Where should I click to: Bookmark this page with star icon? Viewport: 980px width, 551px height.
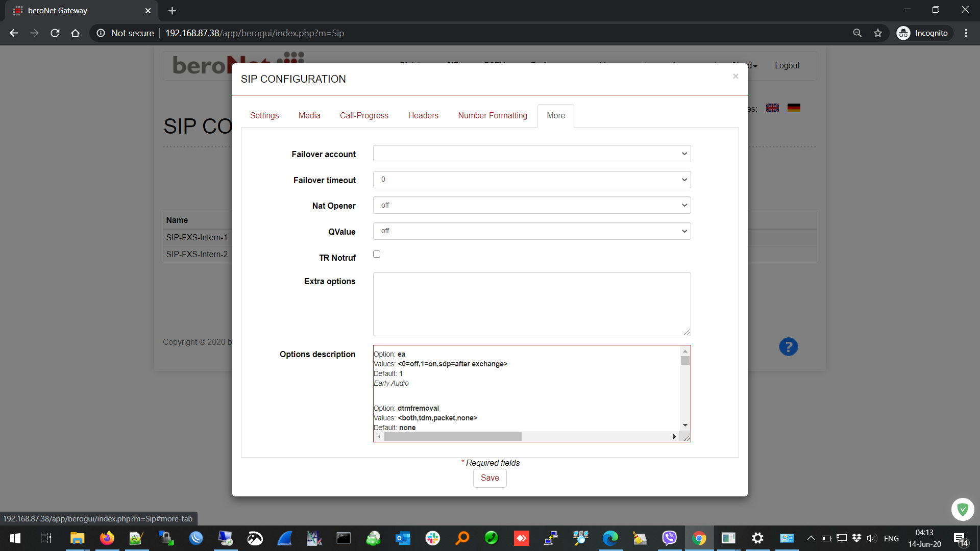[x=878, y=33]
